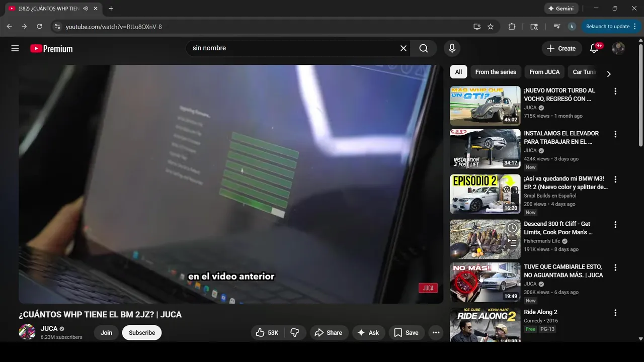The image size is (644, 362).
Task: Open options for 'INSTALAMOS EL ELEVADOR' video
Action: point(615,134)
